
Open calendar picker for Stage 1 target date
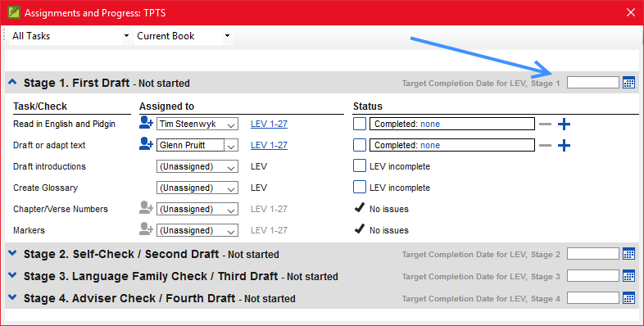[x=628, y=83]
